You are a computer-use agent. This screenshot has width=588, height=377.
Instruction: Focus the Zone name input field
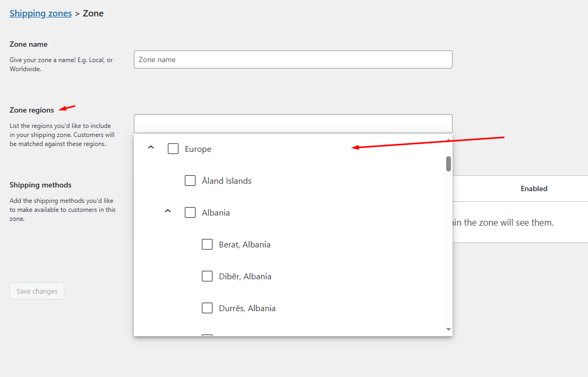293,59
